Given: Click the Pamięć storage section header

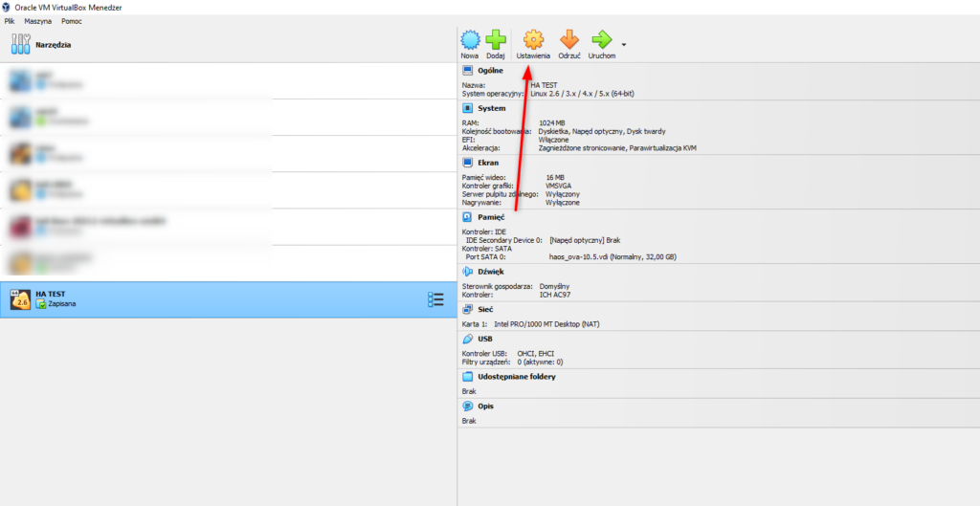Looking at the screenshot, I should 491,217.
